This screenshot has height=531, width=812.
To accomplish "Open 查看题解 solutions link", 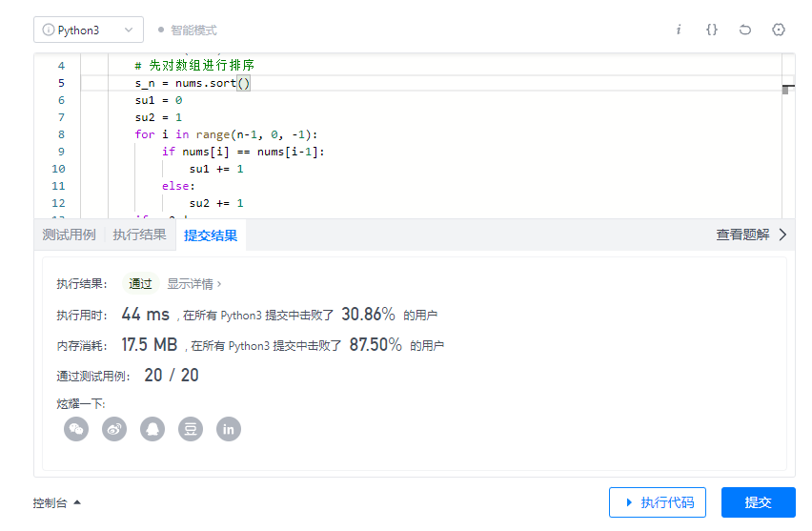I will [742, 235].
